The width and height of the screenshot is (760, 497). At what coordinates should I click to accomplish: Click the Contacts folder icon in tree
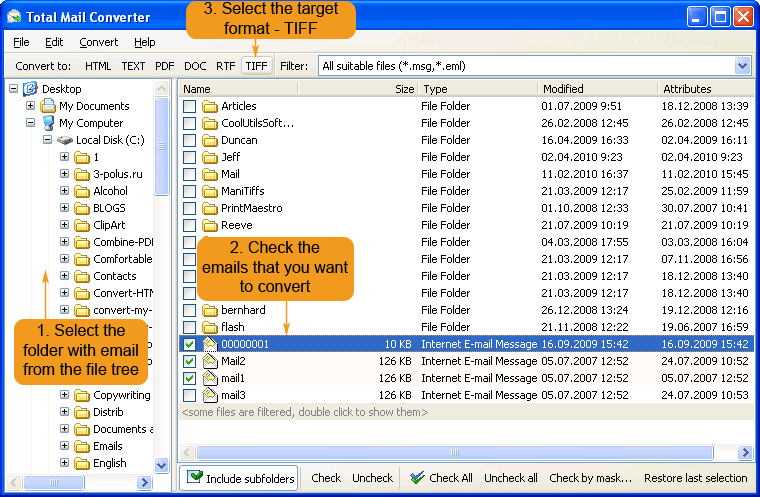click(x=82, y=276)
